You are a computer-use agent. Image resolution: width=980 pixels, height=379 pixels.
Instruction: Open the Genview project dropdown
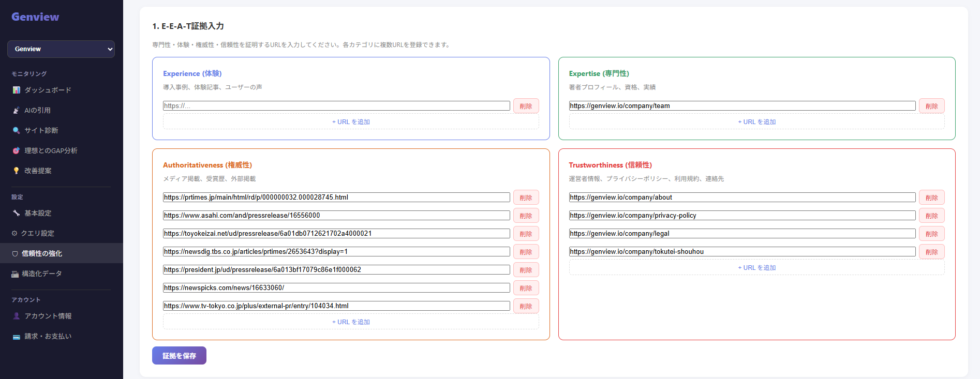tap(61, 49)
